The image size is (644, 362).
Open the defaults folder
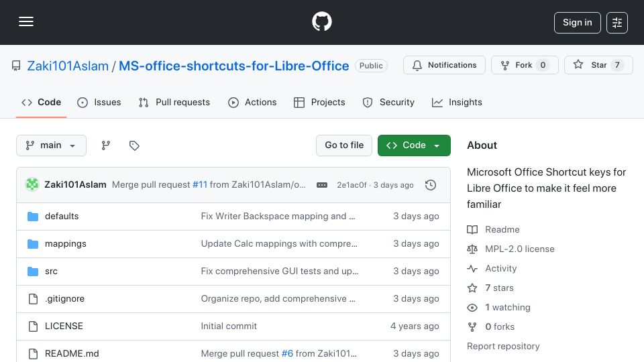[x=62, y=217]
